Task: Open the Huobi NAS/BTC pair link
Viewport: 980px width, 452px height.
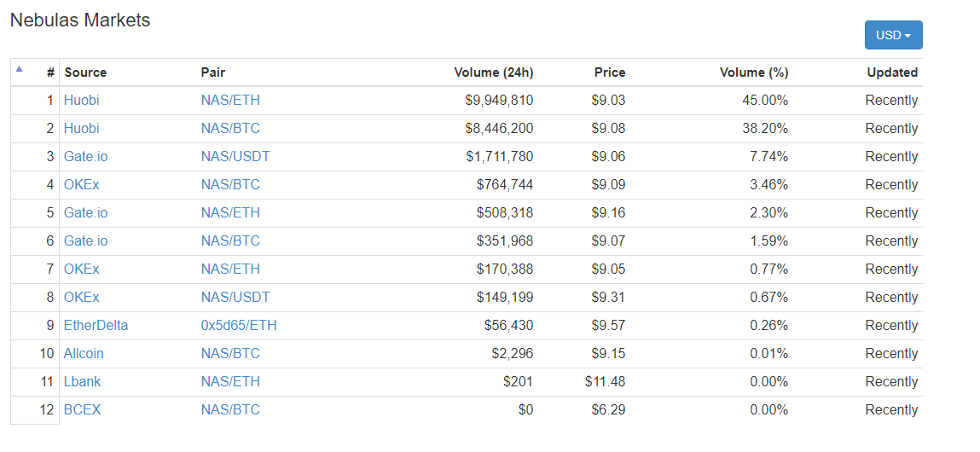Action: click(x=230, y=129)
